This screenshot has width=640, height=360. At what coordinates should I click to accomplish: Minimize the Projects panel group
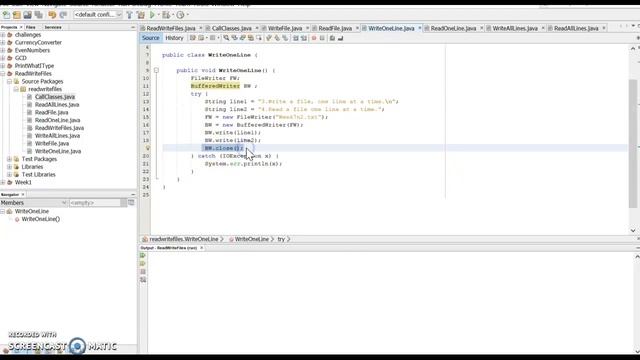[x=133, y=27]
